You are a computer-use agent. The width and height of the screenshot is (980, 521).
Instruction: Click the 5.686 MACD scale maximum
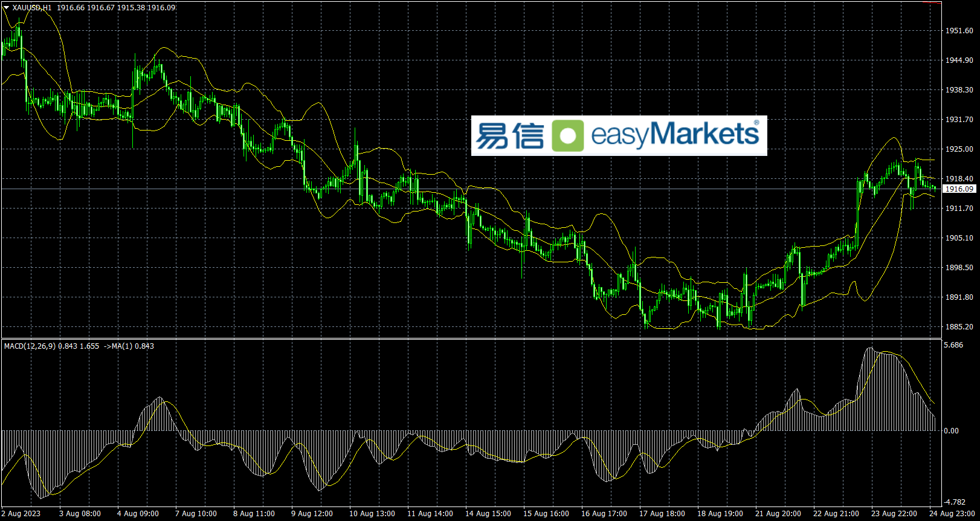pyautogui.click(x=953, y=345)
